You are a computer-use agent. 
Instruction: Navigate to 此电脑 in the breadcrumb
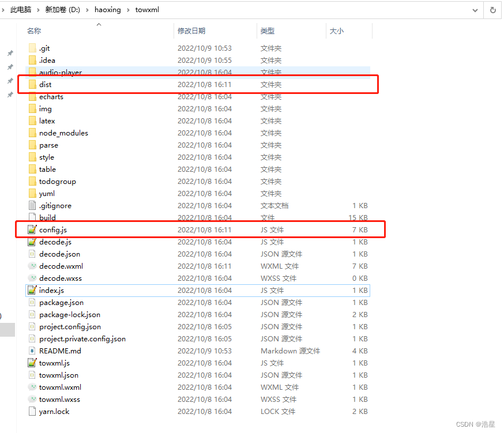[x=21, y=10]
